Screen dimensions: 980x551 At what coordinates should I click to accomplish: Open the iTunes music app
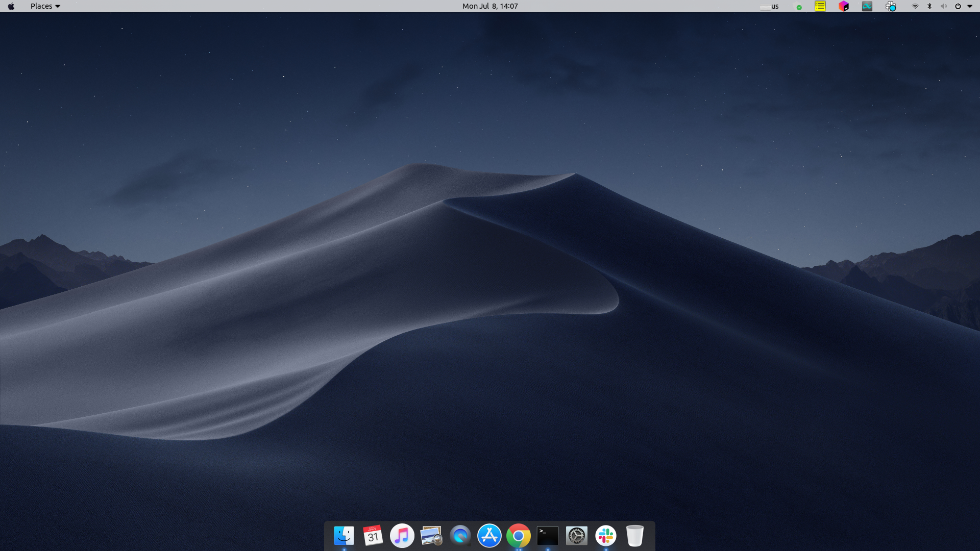(x=402, y=536)
